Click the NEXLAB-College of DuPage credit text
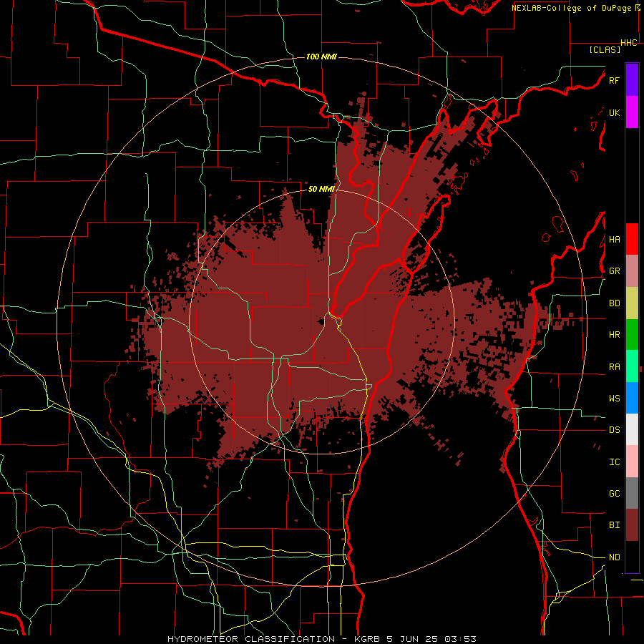644x644 pixels. pos(572,8)
